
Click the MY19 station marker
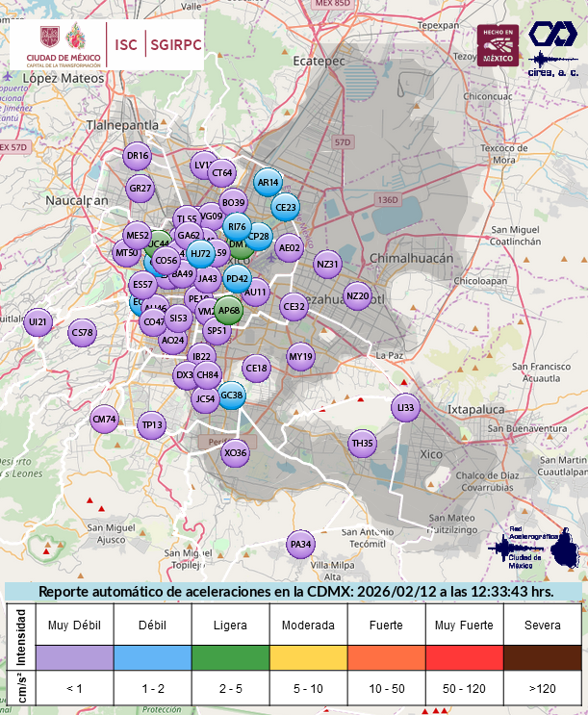point(301,357)
